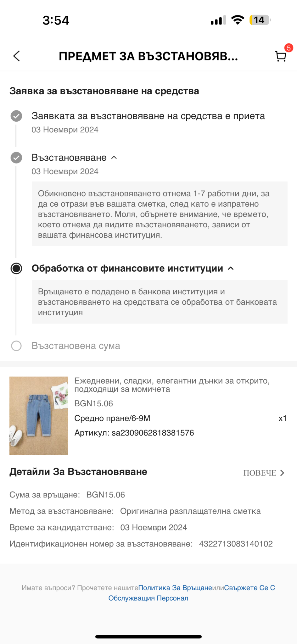
Task: Collapse the Възстановяване step chevron
Action: (x=114, y=158)
